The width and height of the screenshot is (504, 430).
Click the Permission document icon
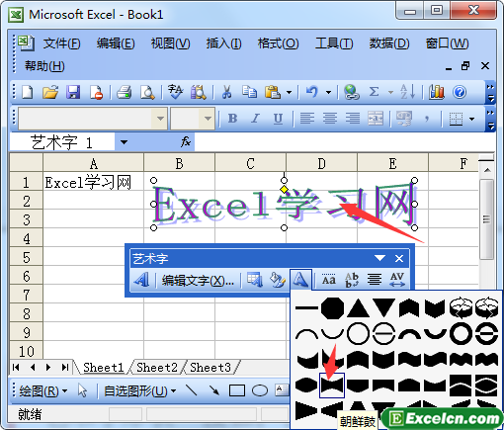96,92
